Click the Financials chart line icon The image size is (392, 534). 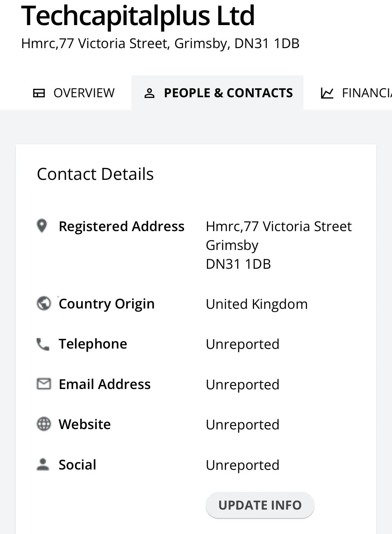point(327,93)
